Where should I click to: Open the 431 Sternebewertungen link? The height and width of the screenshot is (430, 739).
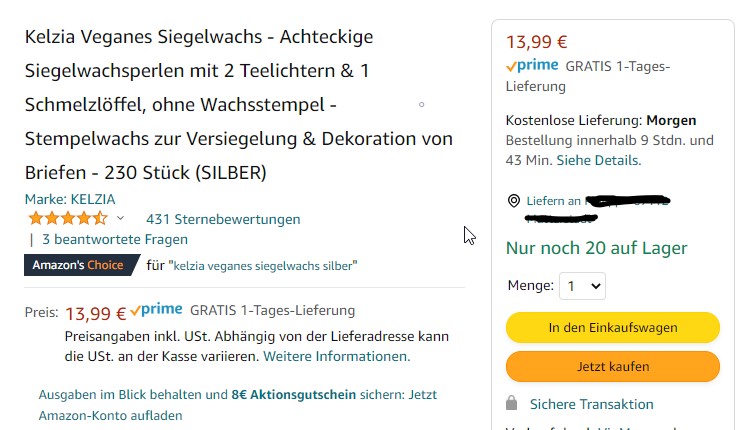click(x=223, y=219)
